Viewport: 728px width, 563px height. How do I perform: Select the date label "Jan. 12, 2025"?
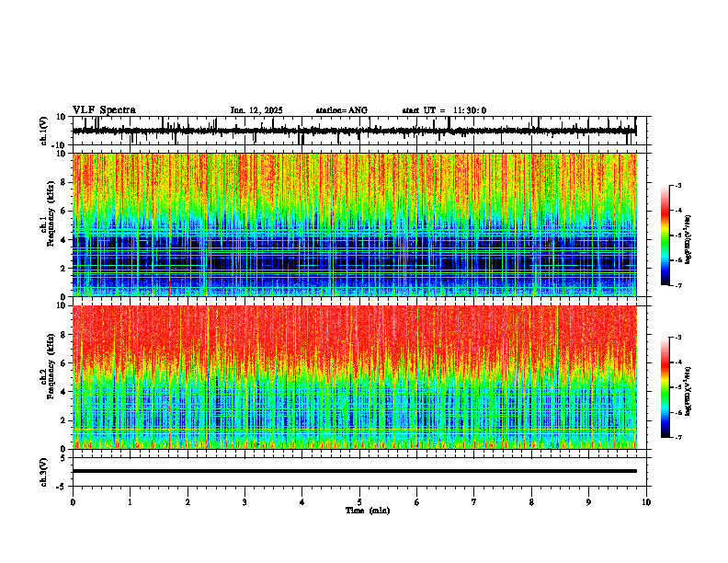click(256, 110)
